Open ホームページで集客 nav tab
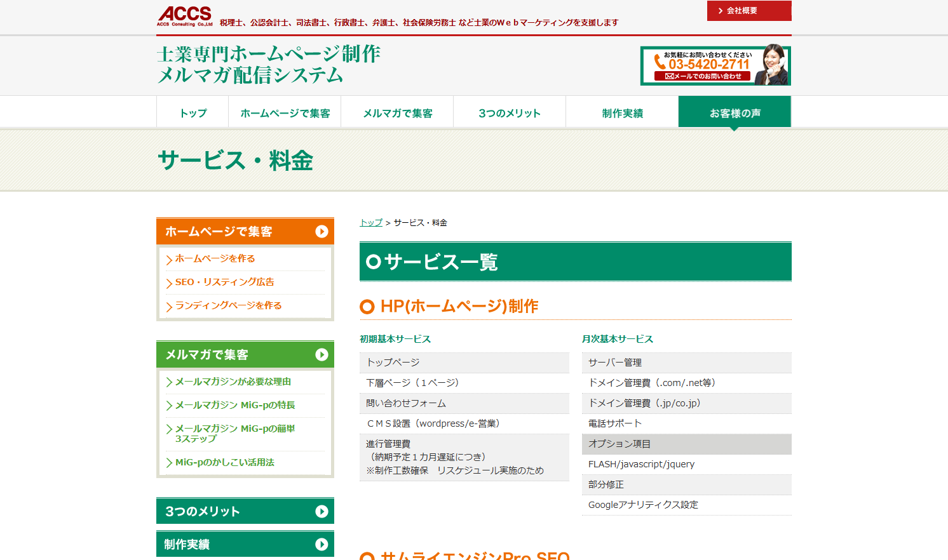Viewport: 948px width, 560px height. 285,112
